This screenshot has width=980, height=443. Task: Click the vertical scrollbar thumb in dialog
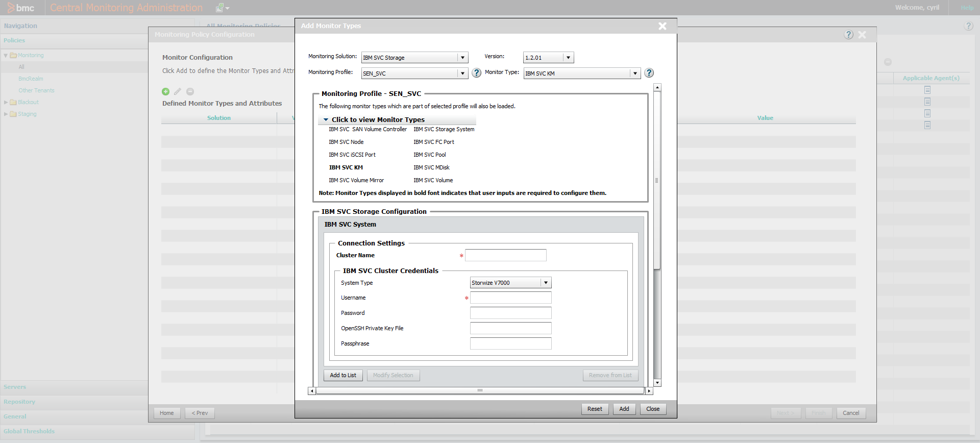pyautogui.click(x=657, y=180)
